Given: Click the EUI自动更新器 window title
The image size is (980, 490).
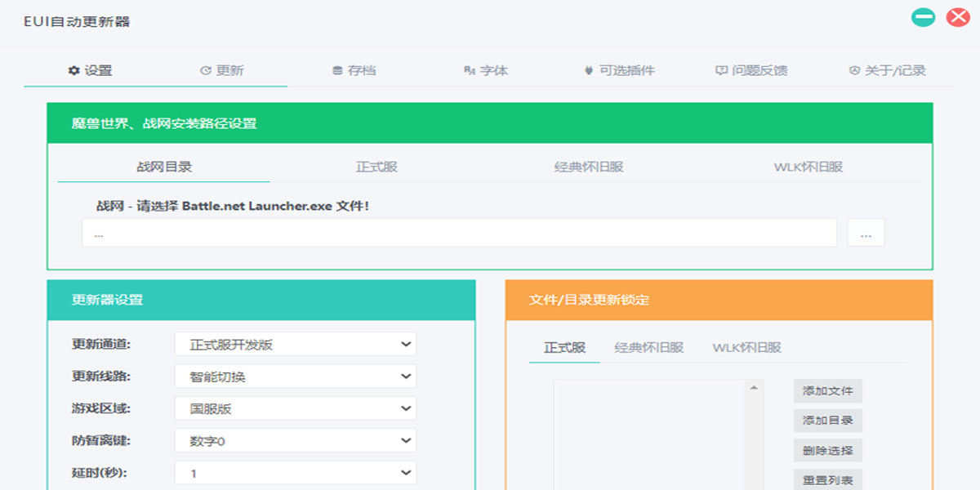Looking at the screenshot, I should pos(77,22).
